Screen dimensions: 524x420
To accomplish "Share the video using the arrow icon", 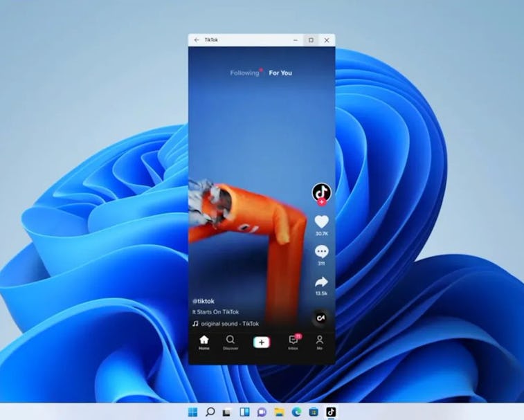I will 321,282.
